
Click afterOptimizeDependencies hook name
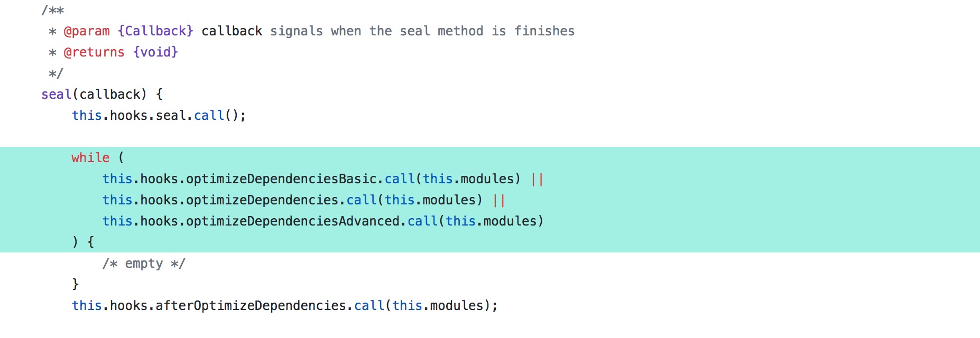251,306
